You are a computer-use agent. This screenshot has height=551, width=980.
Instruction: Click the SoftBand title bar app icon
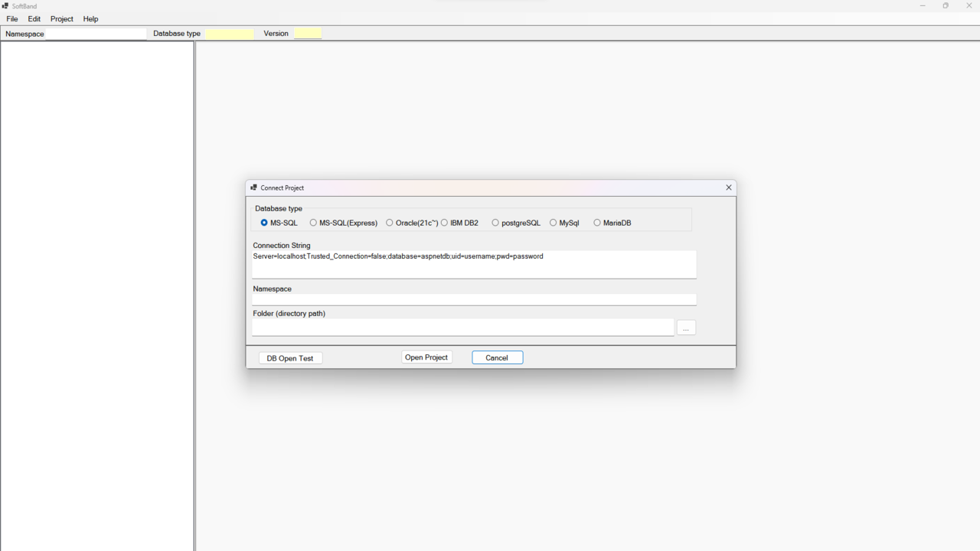click(5, 6)
